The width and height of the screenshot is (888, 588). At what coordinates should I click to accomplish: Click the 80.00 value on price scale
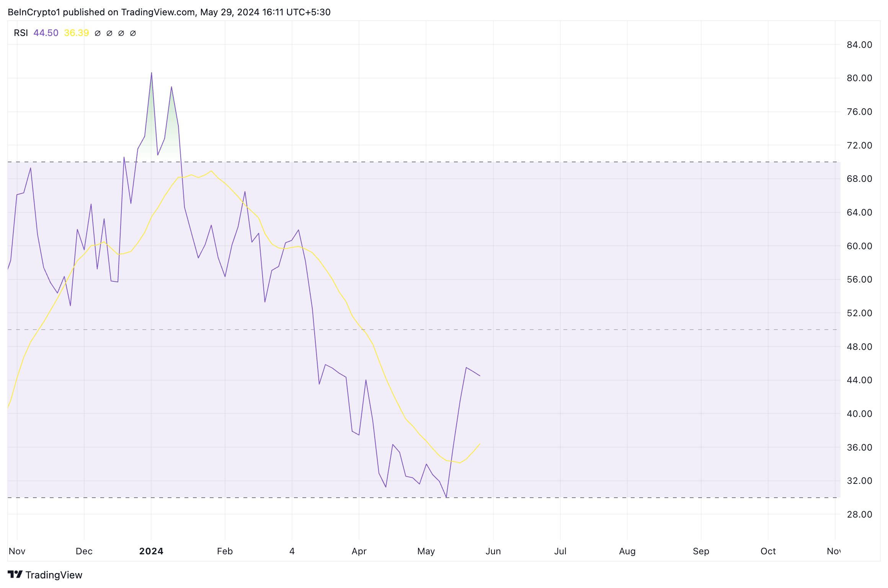tap(859, 78)
